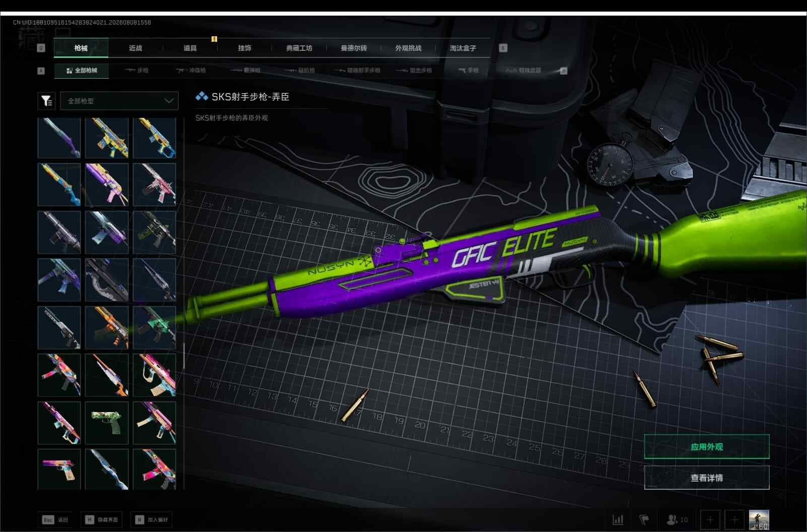This screenshot has width=807, height=532.
Task: Click the 查看详情 view details button
Action: 707,478
